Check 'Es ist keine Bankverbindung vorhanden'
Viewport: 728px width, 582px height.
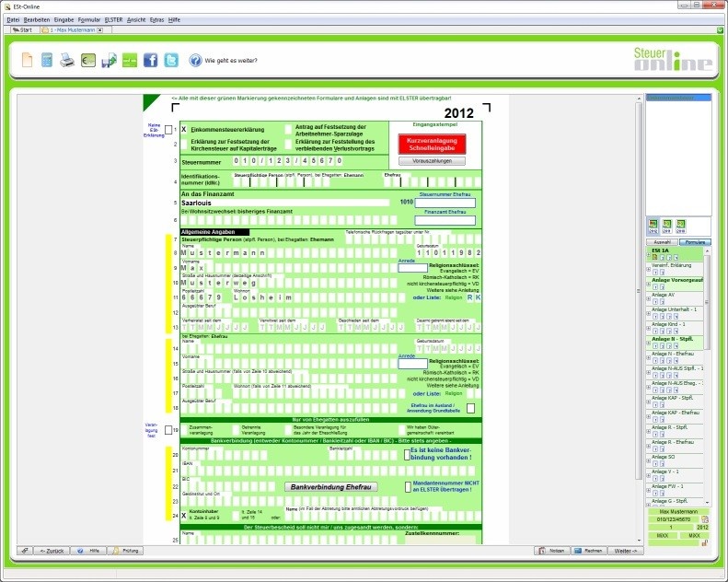(407, 454)
